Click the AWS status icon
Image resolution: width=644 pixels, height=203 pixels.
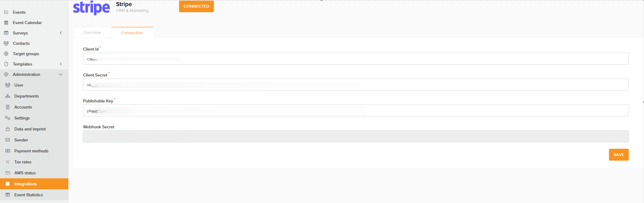8,173
